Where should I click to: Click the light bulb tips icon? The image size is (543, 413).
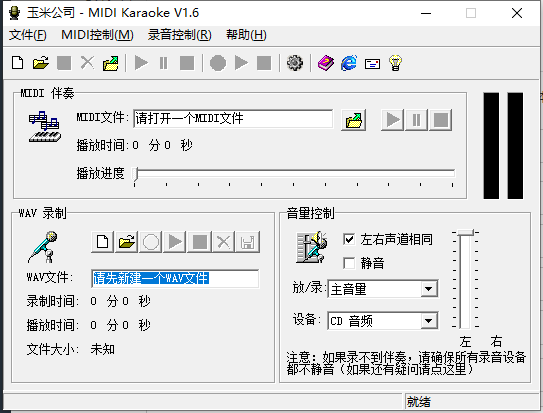pyautogui.click(x=395, y=63)
